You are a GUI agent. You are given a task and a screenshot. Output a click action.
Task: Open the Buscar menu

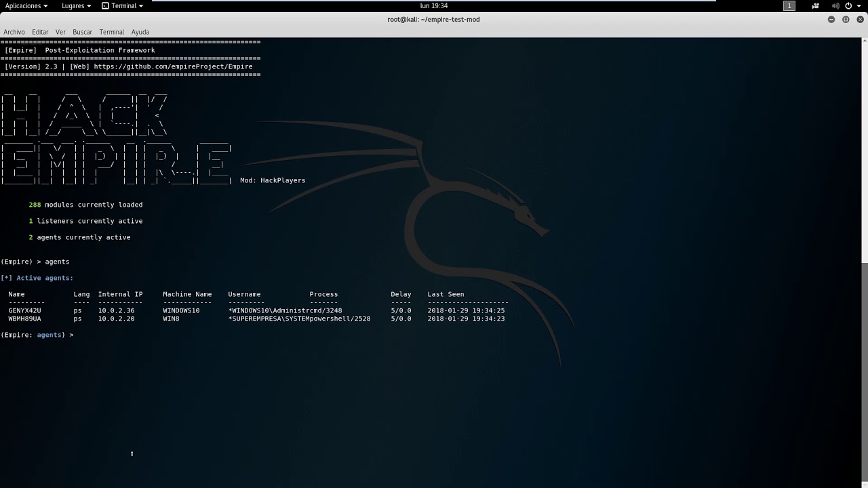(x=82, y=32)
